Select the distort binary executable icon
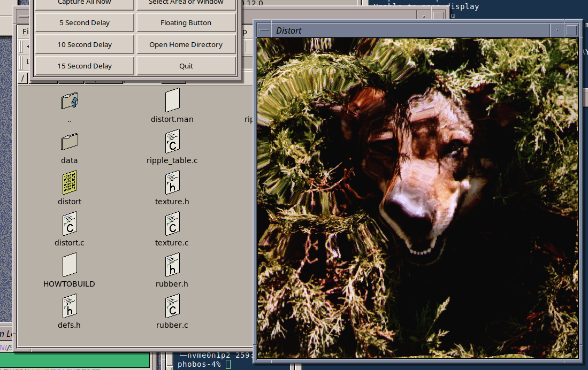Image resolution: width=588 pixels, height=370 pixels. click(x=70, y=182)
